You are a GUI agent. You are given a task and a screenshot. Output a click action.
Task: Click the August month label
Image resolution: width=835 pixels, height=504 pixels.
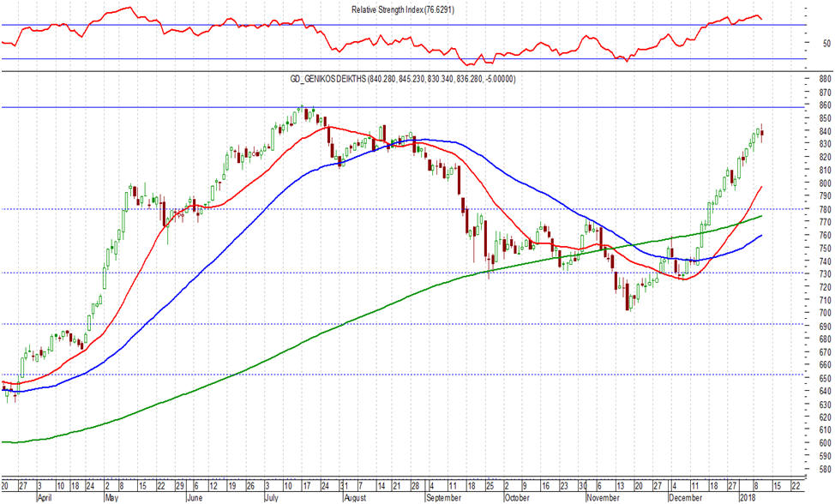pos(355,498)
